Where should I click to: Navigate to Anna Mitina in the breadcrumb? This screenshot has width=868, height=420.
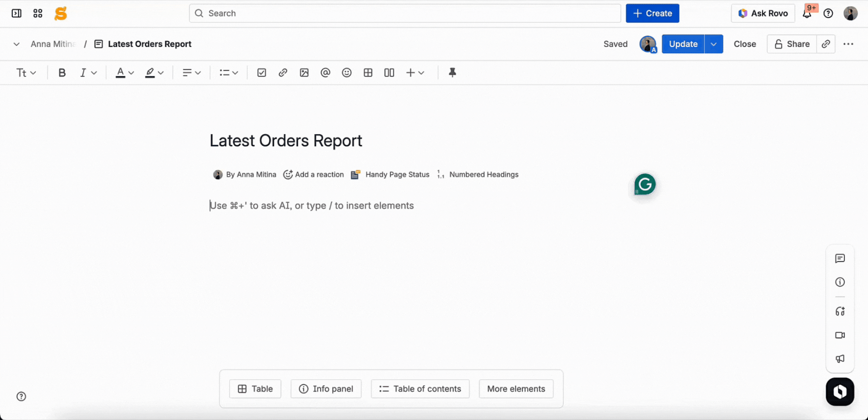coord(52,44)
